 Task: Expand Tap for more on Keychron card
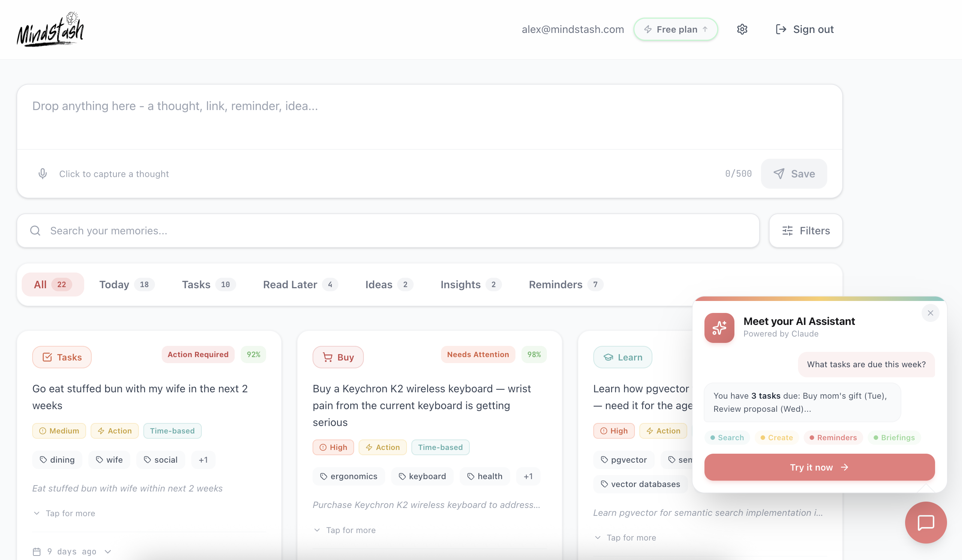(344, 530)
